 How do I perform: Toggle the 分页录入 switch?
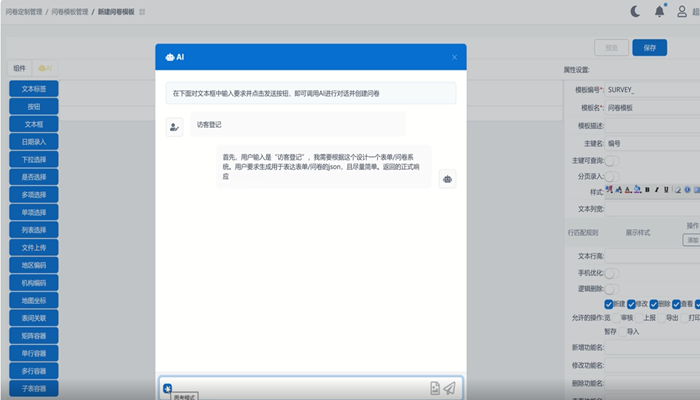pyautogui.click(x=612, y=177)
